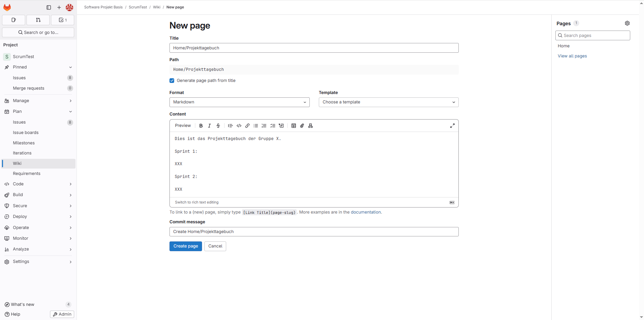Click the italic text icon
644x320 pixels.
(209, 126)
